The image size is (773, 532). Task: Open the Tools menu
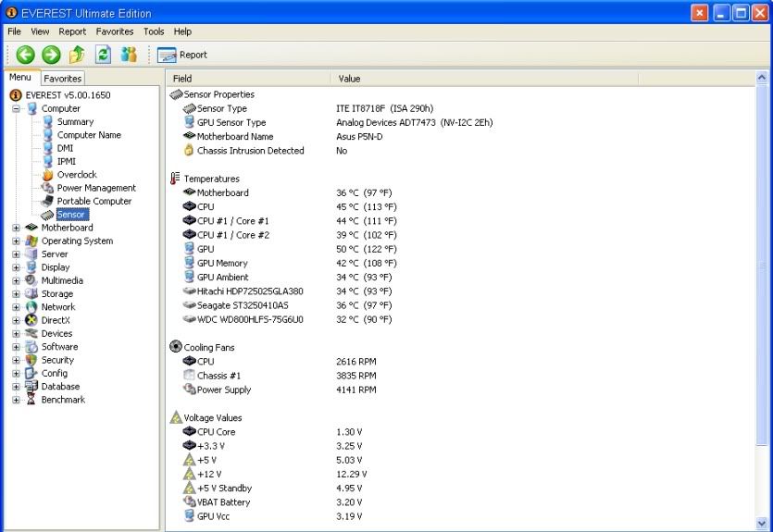[x=154, y=31]
